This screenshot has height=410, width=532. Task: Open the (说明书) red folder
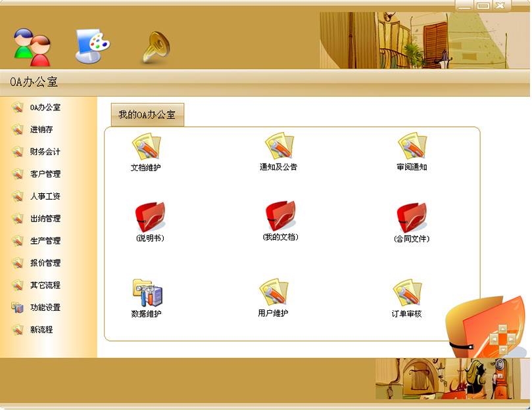[150, 216]
